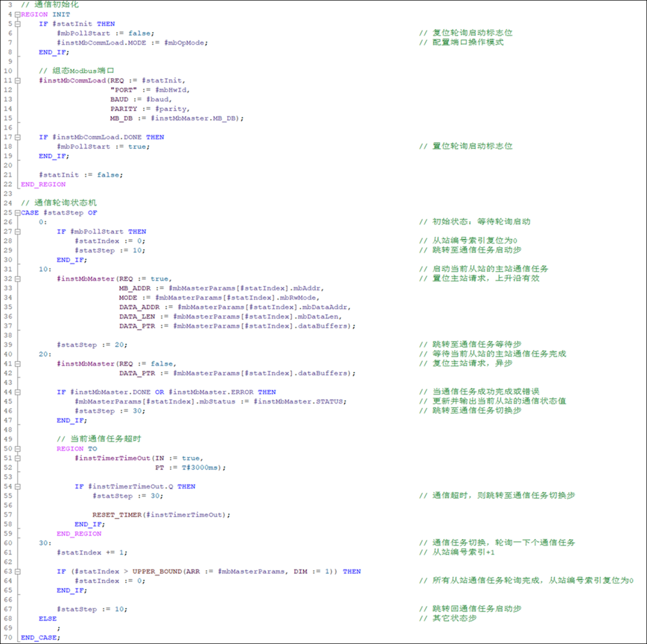
Task: Click case label '0:' on line 26
Action: [43, 222]
